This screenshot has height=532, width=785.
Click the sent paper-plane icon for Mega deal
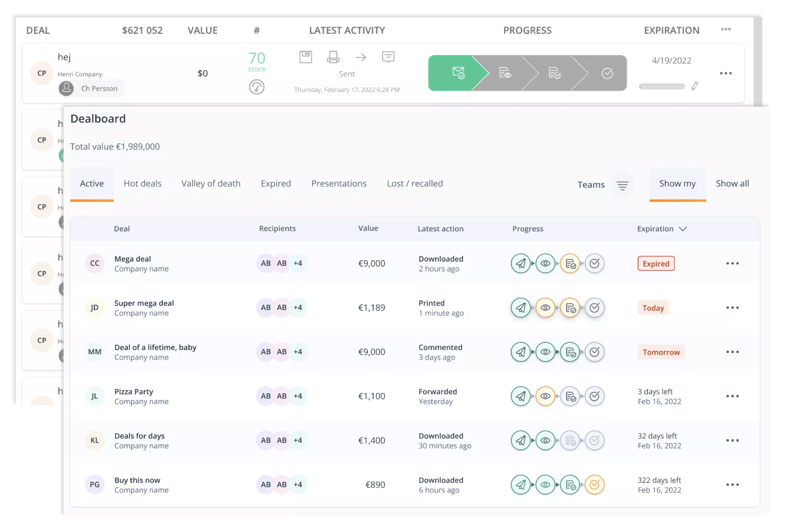pos(520,263)
